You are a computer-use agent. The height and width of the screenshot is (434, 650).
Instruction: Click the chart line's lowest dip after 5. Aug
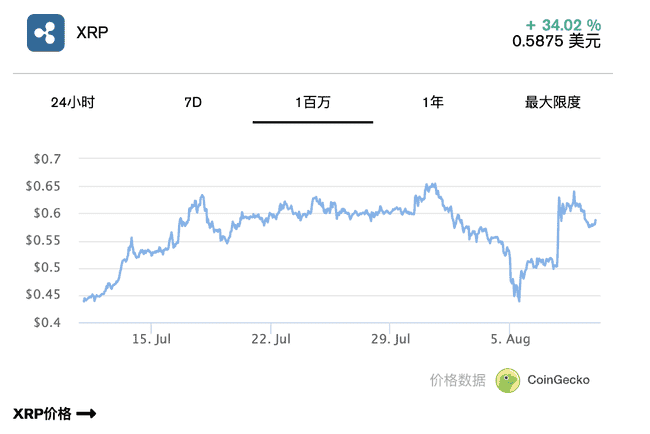tap(519, 300)
